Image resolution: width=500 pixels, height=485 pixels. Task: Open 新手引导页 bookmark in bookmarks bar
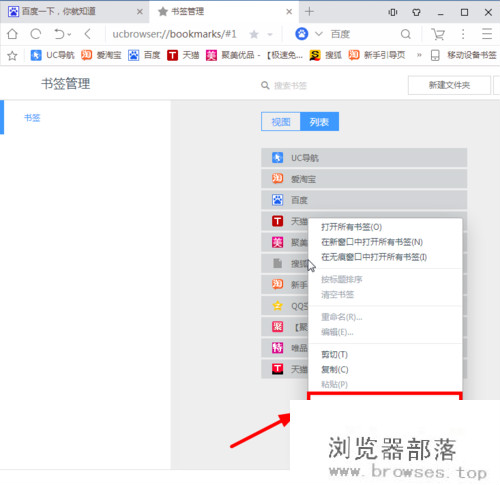377,55
